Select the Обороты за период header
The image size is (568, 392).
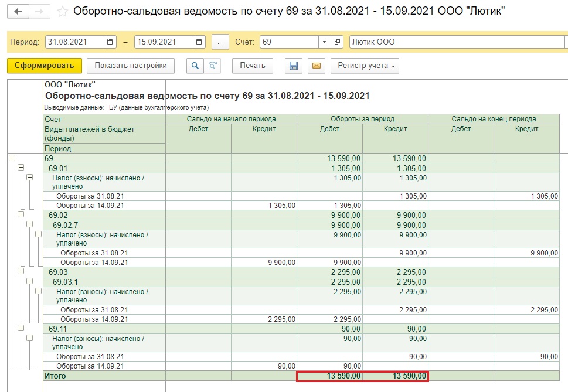[x=362, y=119]
